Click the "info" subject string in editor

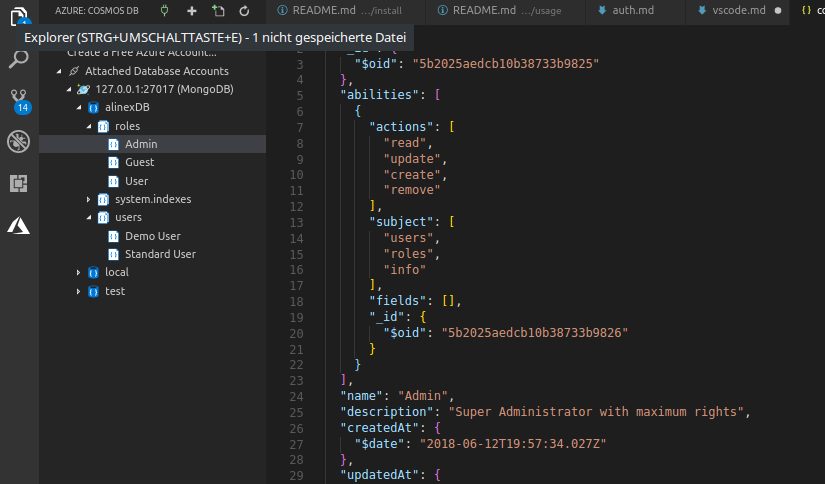tap(404, 270)
